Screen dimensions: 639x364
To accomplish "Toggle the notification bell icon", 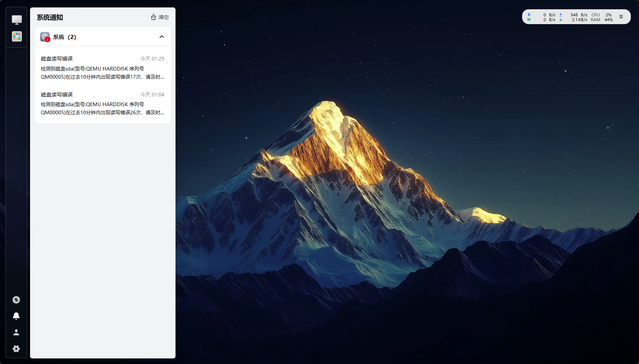I will click(x=16, y=316).
